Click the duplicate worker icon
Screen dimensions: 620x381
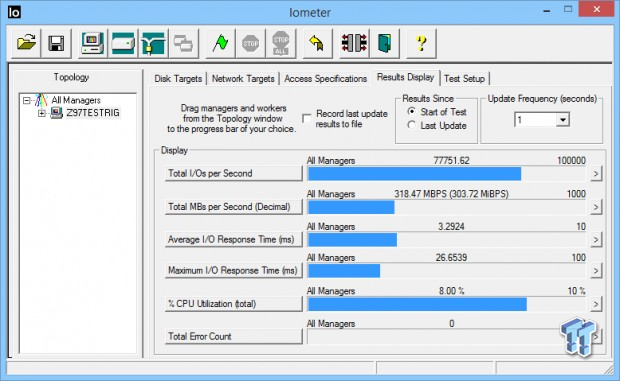tap(183, 43)
